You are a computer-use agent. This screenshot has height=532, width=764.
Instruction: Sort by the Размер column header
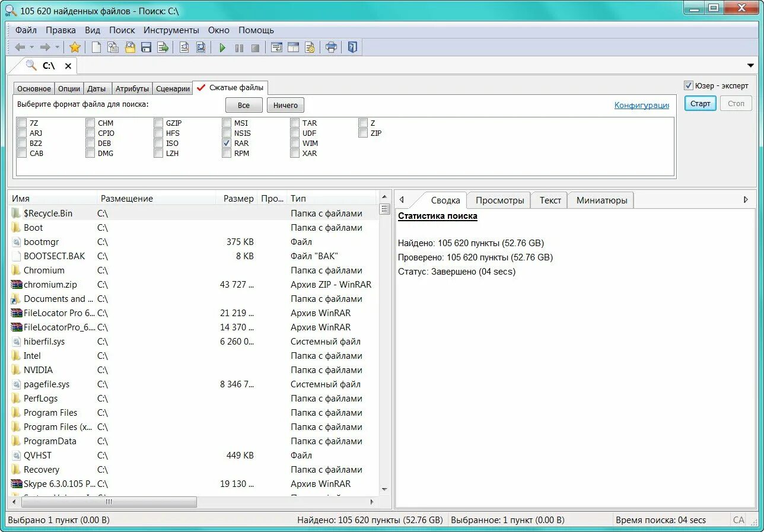tap(238, 199)
